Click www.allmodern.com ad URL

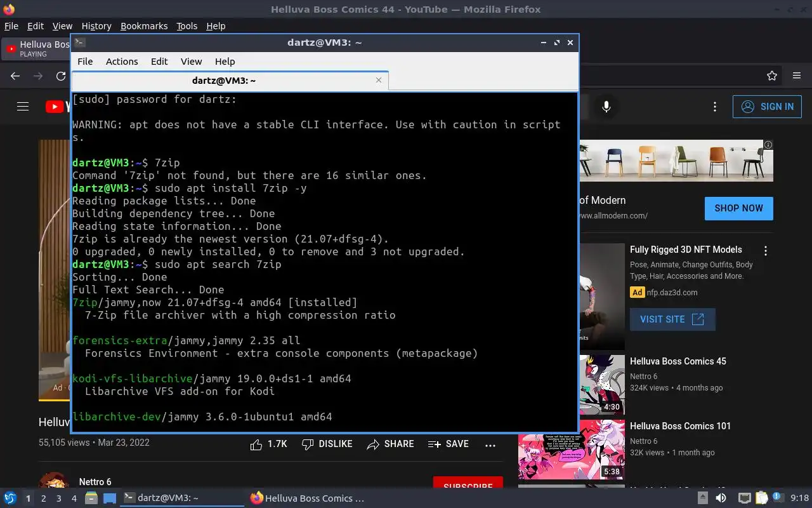(613, 216)
